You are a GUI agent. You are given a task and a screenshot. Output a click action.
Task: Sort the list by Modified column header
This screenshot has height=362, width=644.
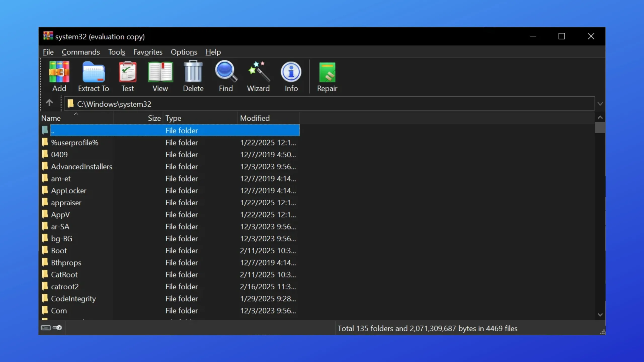coord(269,118)
